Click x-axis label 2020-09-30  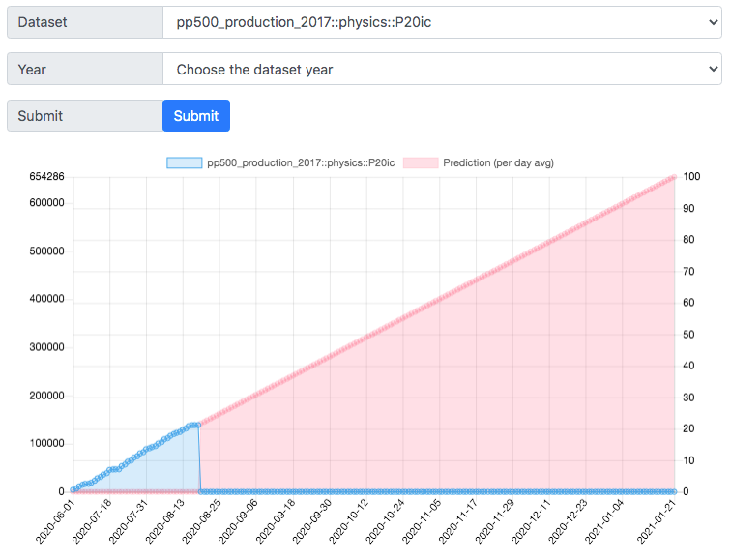(x=312, y=521)
